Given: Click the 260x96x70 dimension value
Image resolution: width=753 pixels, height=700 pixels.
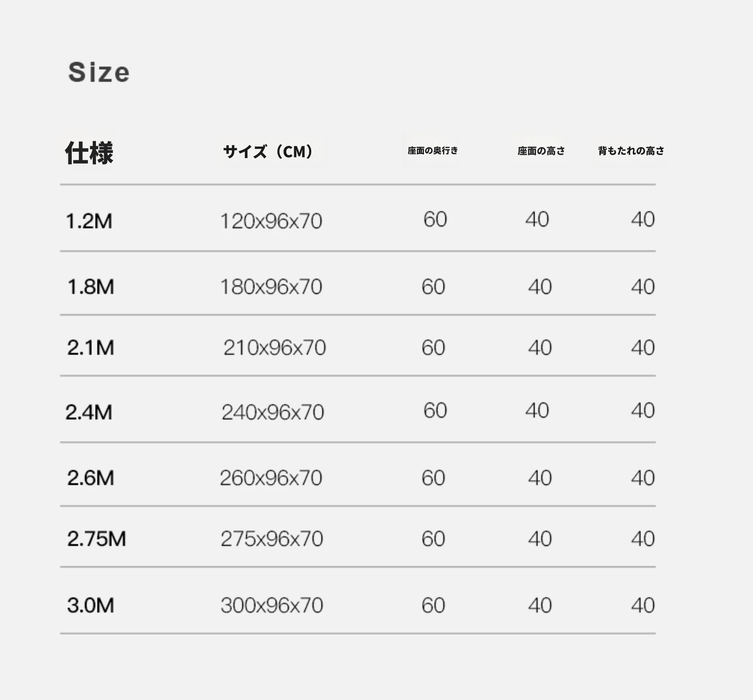Looking at the screenshot, I should [271, 478].
